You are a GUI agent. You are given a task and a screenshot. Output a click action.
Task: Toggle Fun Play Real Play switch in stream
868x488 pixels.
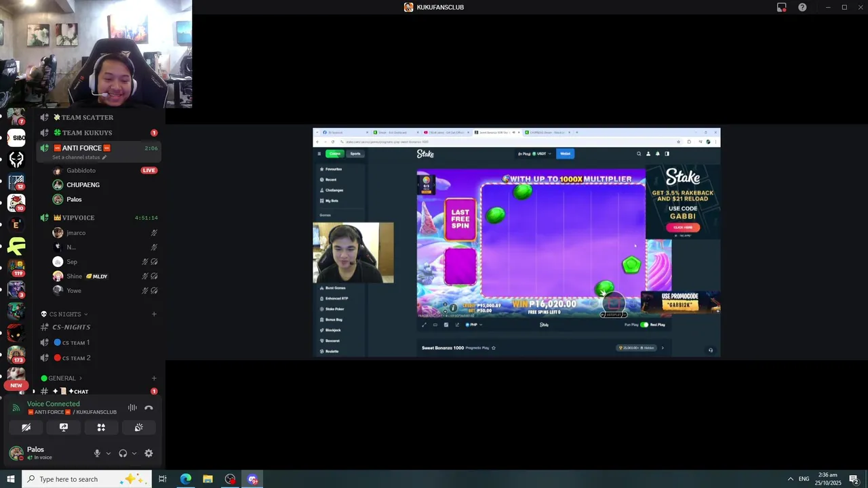tap(644, 325)
